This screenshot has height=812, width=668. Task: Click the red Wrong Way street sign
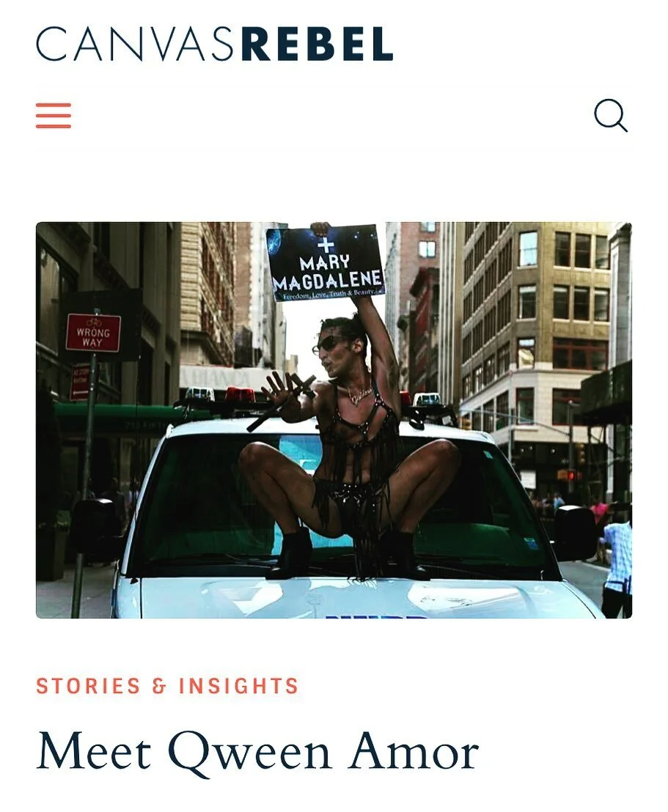point(93,333)
